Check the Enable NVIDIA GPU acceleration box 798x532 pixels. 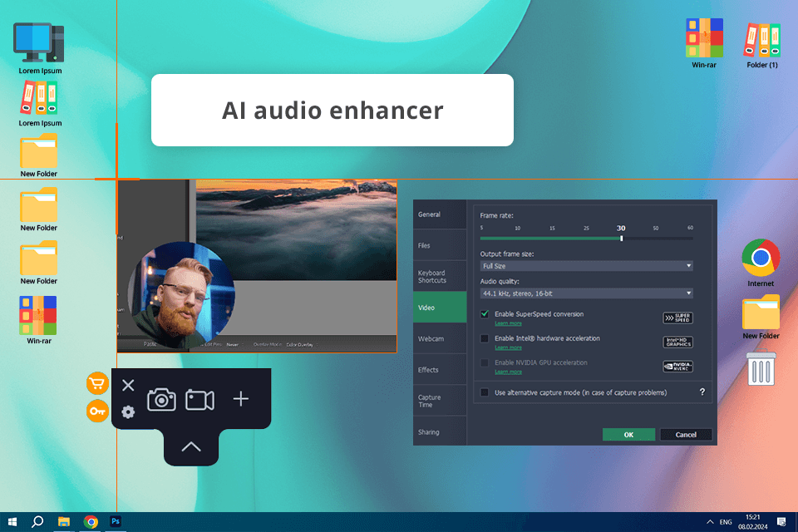pos(485,363)
